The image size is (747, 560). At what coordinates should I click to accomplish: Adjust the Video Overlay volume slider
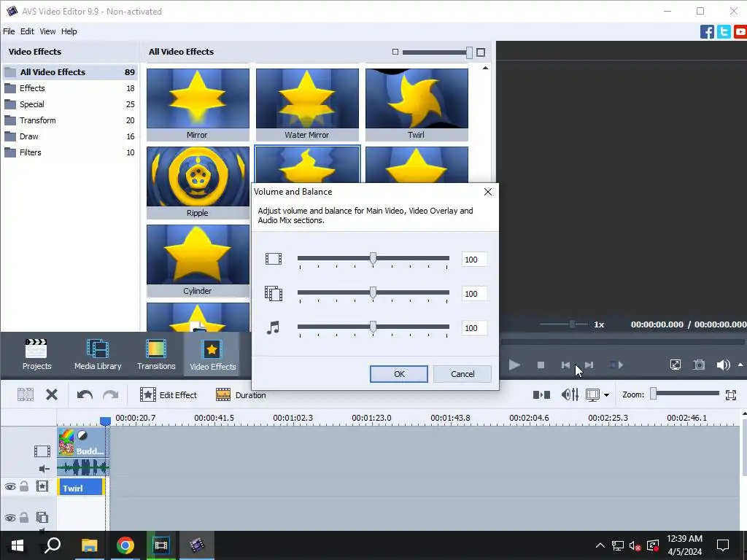pos(373,292)
